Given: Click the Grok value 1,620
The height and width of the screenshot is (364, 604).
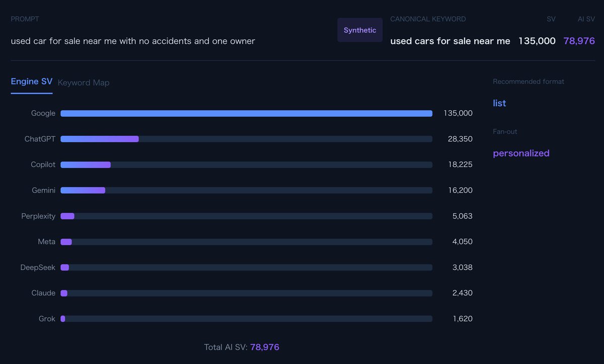Looking at the screenshot, I should (463, 319).
